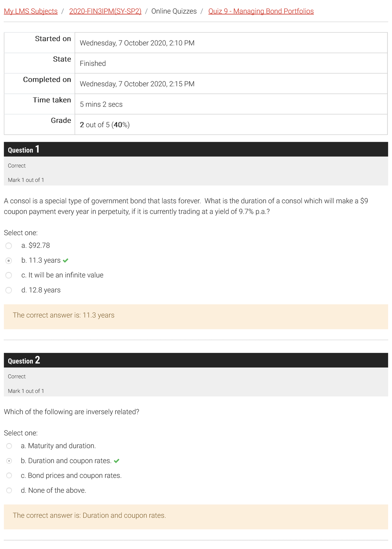Choose Bond prices and coupon rates option
This screenshot has width=392, height=549.
click(9, 475)
